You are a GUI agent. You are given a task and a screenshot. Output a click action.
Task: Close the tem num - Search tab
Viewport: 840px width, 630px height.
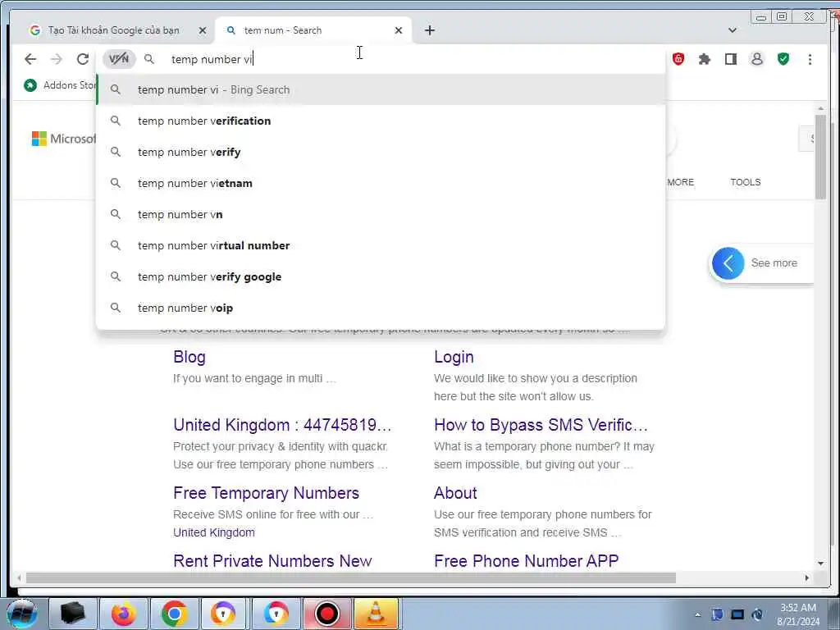(x=399, y=30)
